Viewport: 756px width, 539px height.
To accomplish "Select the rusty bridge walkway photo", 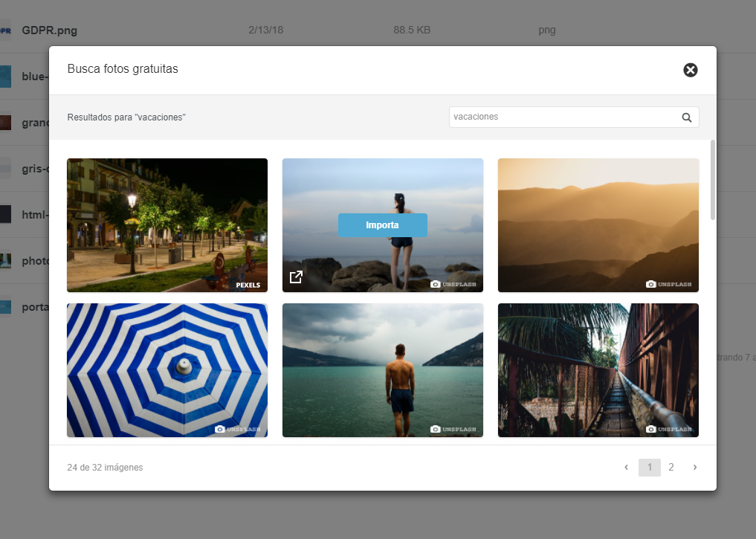I will pos(598,369).
